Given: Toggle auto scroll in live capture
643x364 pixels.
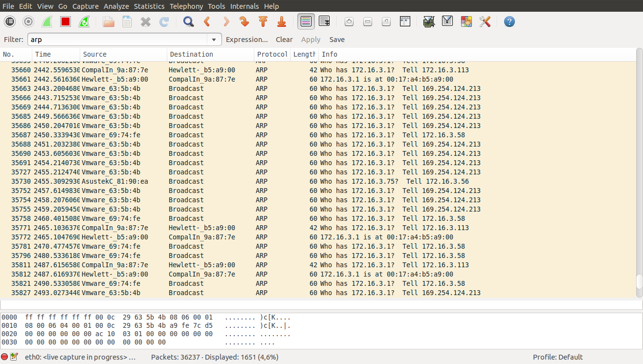Looking at the screenshot, I should coord(324,21).
